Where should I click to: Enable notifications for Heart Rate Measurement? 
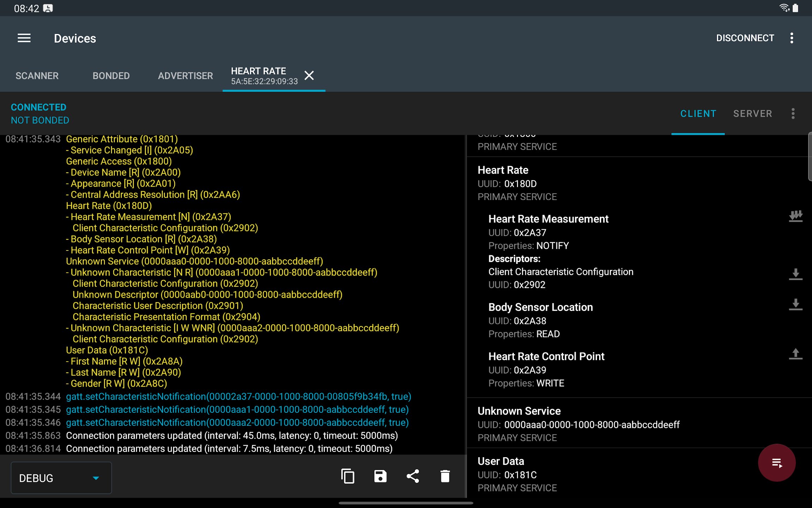pyautogui.click(x=795, y=216)
